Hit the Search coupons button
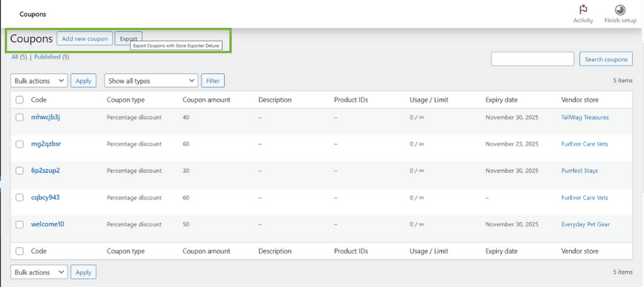This screenshot has height=287, width=644. click(605, 59)
